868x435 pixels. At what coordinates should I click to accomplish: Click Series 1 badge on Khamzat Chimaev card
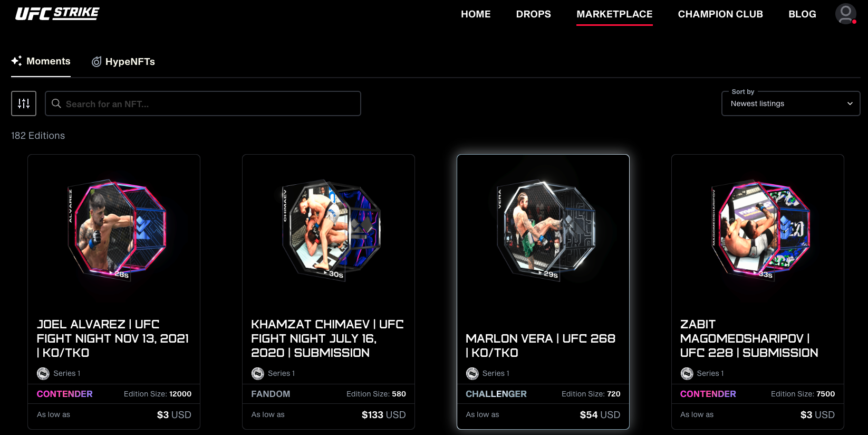273,373
